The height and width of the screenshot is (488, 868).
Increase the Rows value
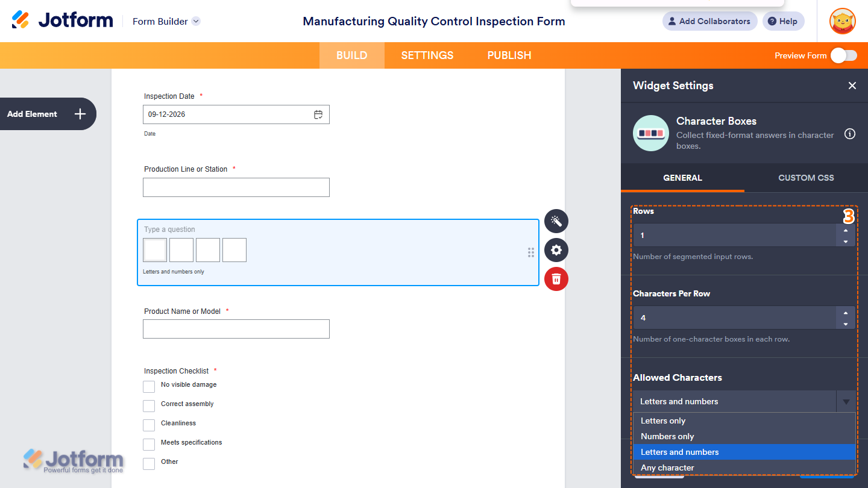[846, 230]
